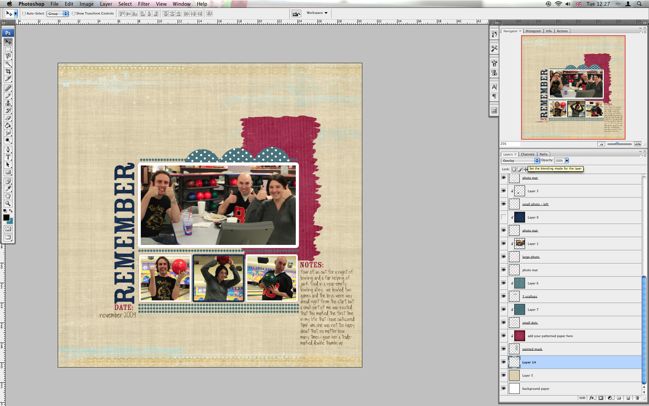Click the layer style fx button

(592, 398)
